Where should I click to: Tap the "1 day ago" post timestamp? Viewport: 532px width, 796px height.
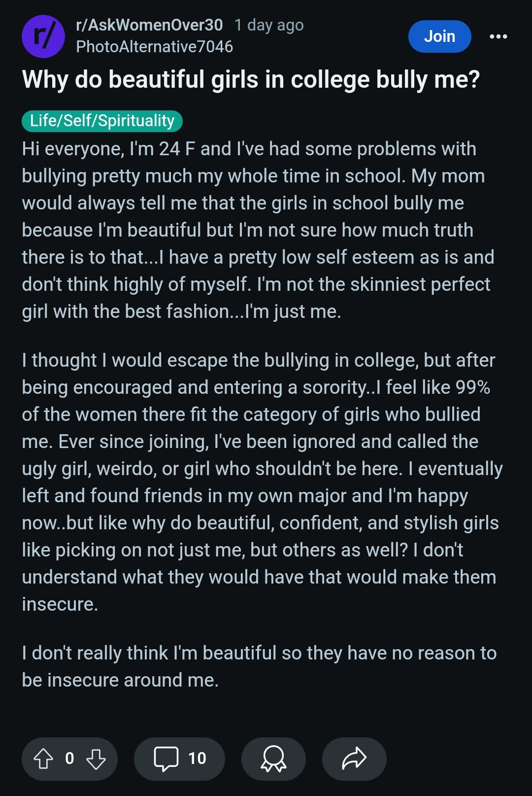point(269,25)
